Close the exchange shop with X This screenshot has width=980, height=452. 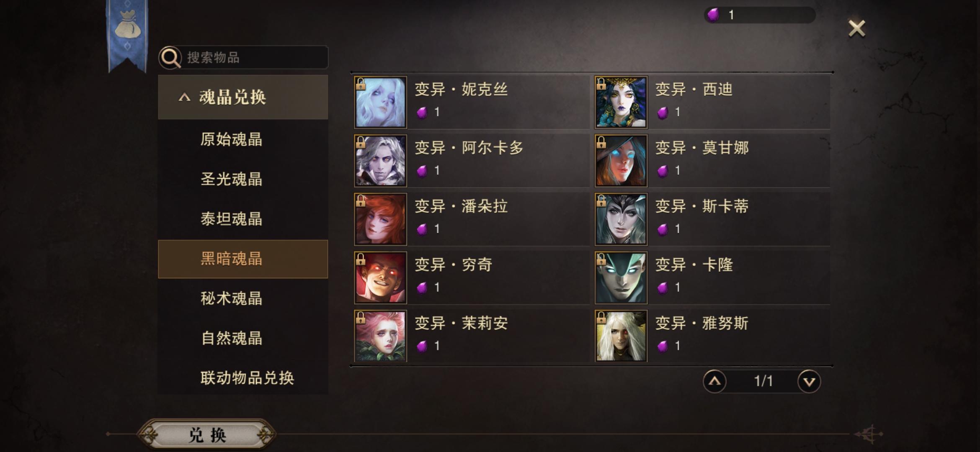pyautogui.click(x=856, y=28)
